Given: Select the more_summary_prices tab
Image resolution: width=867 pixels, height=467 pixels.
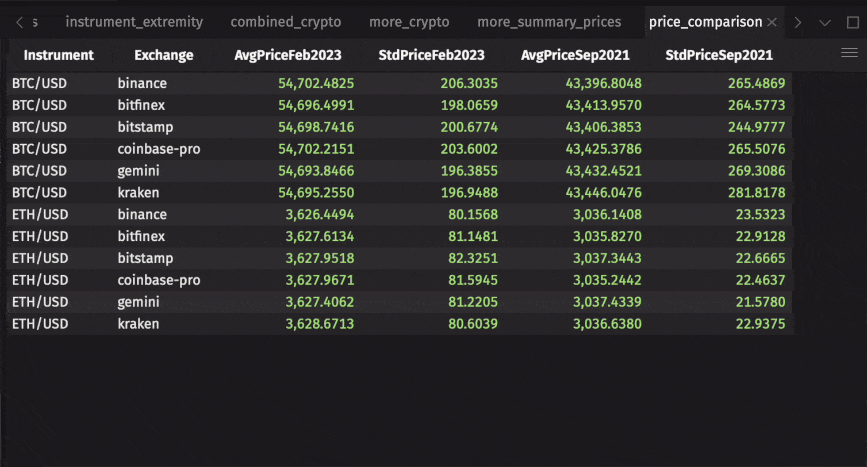Looking at the screenshot, I should [549, 22].
